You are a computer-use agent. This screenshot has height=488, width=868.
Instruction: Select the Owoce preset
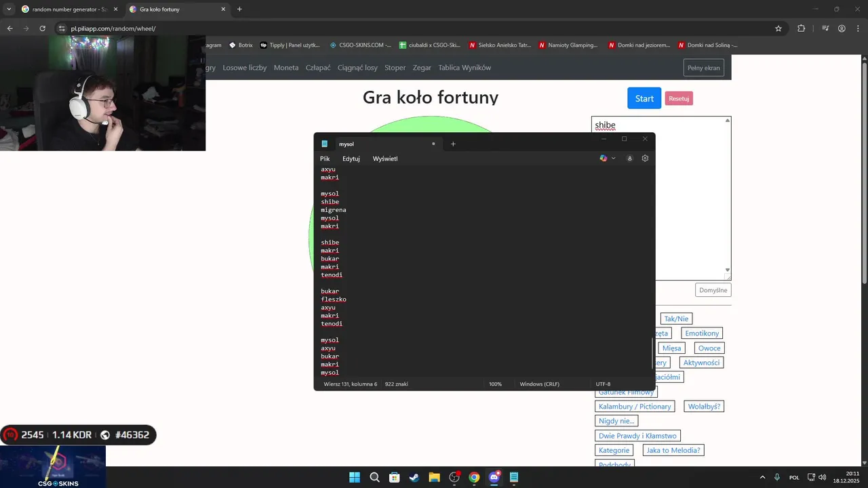click(709, 348)
